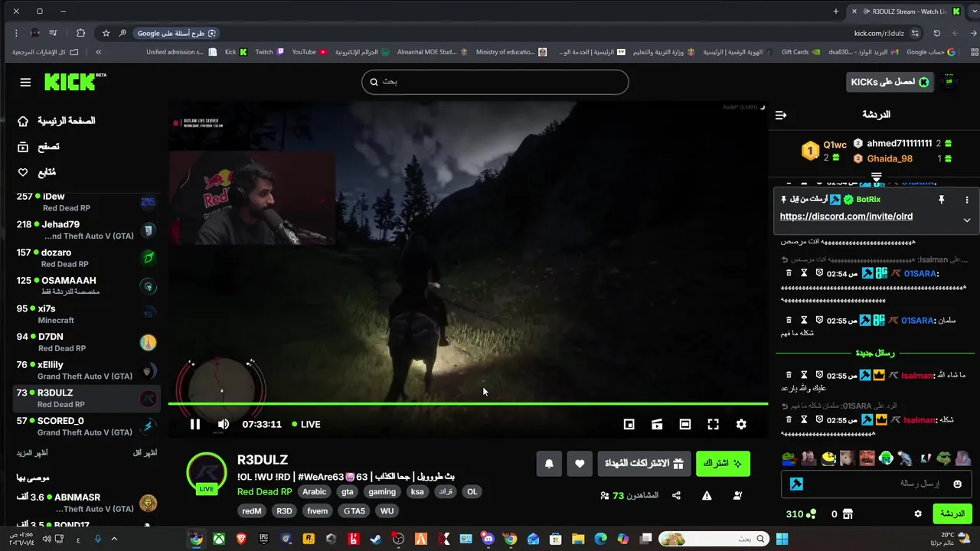Open the YouTube bookmark
The width and height of the screenshot is (980, 551).
tap(309, 52)
